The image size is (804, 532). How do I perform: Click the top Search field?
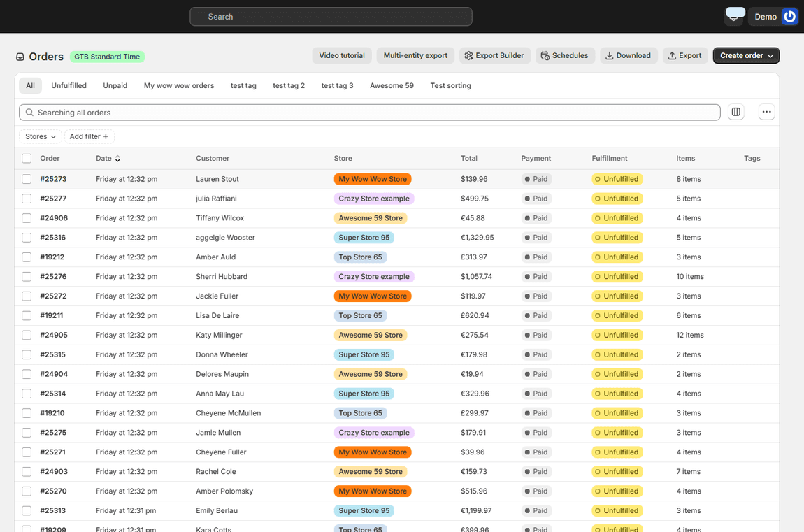pos(331,16)
